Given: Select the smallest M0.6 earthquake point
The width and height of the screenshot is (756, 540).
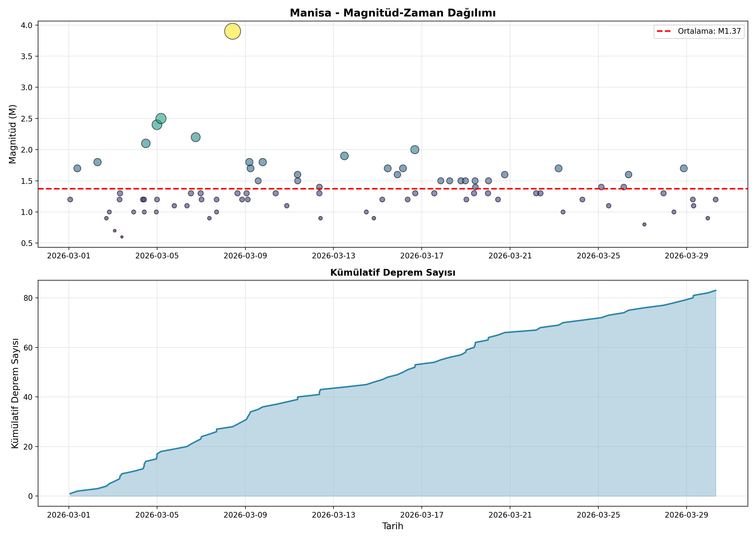Looking at the screenshot, I should [x=122, y=237].
